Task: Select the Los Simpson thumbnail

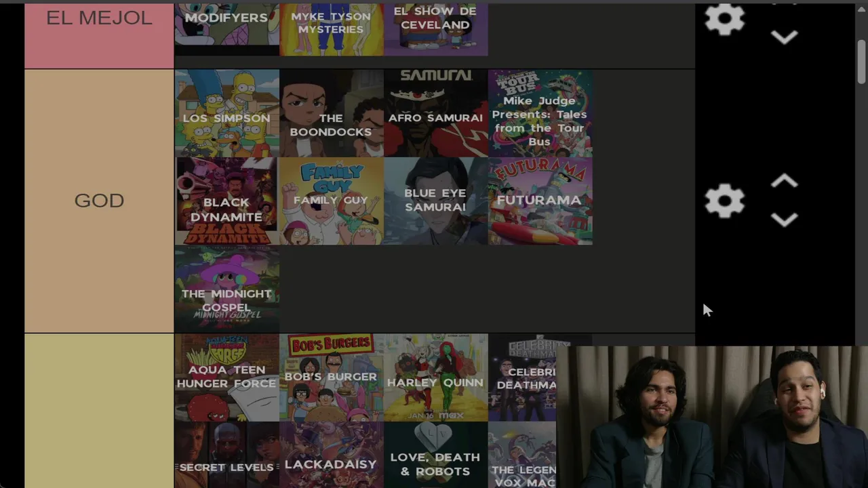Action: tap(227, 113)
